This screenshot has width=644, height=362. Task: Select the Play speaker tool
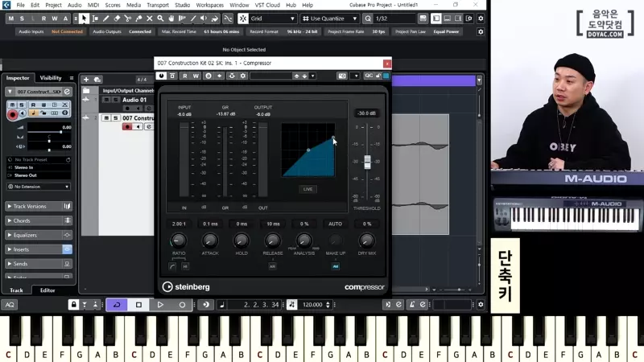[204, 19]
